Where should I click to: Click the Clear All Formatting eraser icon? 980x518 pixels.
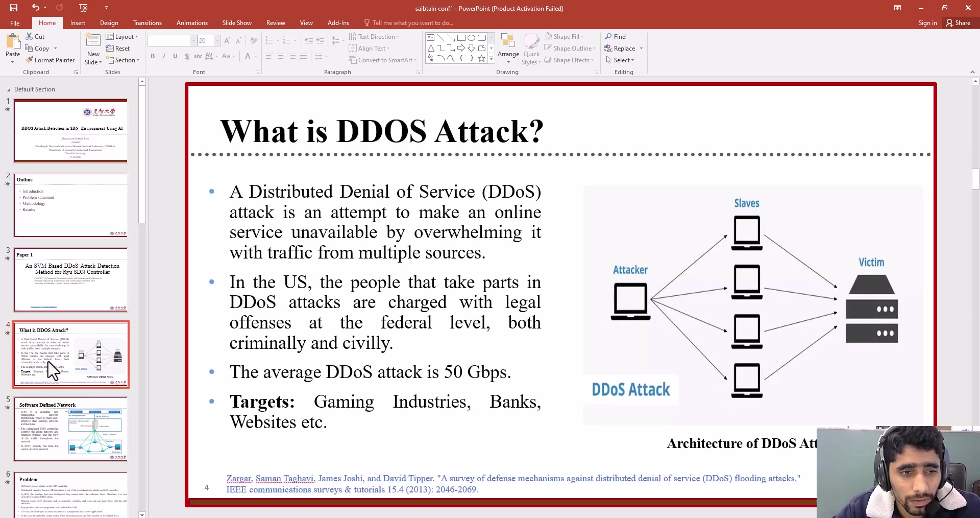tap(254, 40)
